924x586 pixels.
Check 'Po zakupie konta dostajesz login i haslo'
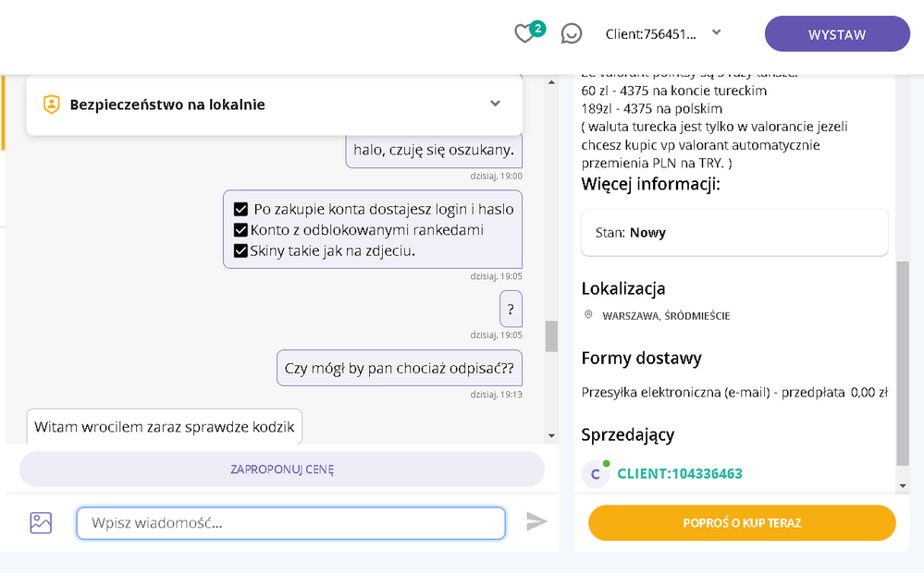(x=241, y=208)
